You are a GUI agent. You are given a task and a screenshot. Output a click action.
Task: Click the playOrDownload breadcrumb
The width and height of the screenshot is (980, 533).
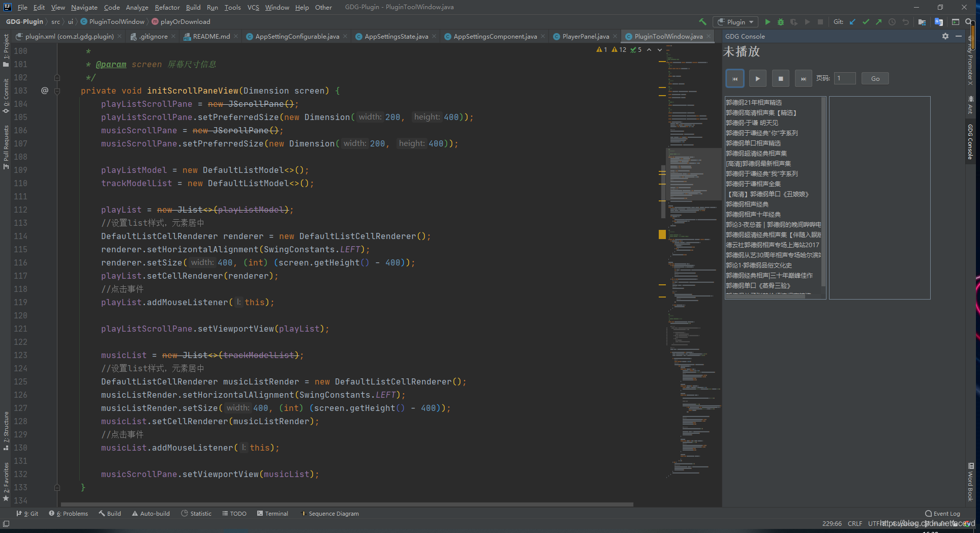181,21
